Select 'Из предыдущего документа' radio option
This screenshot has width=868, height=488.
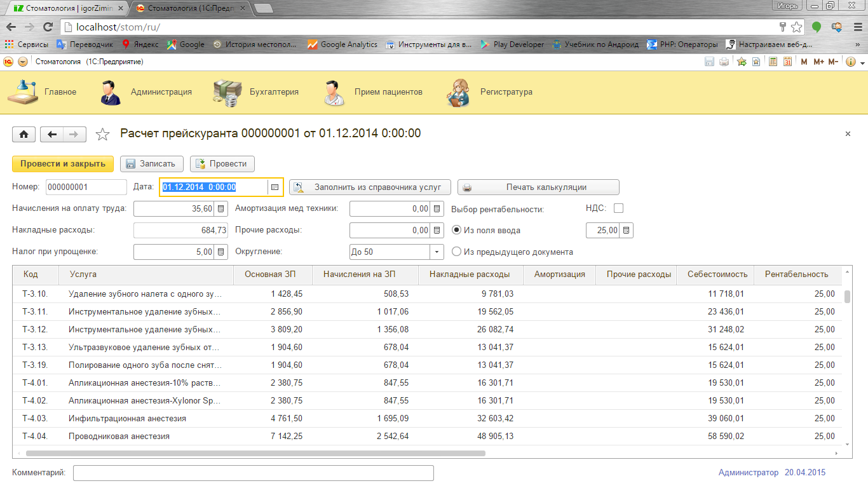coord(456,252)
